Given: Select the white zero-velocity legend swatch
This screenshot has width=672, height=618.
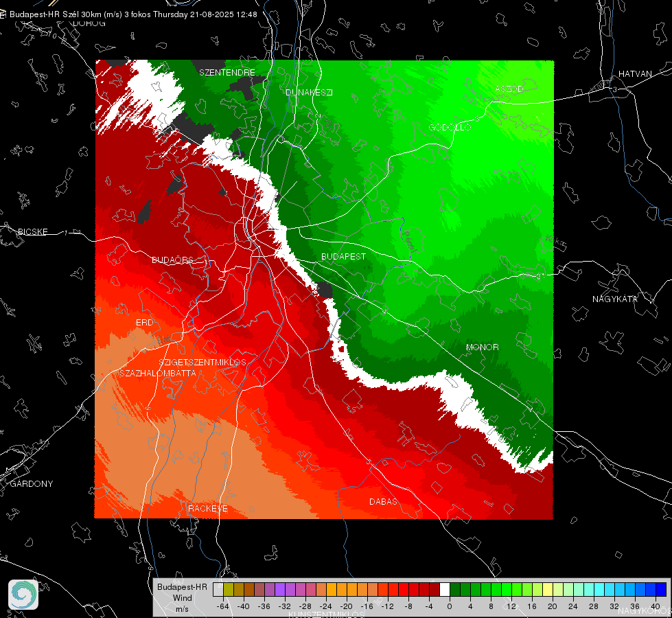Looking at the screenshot, I should [445, 589].
